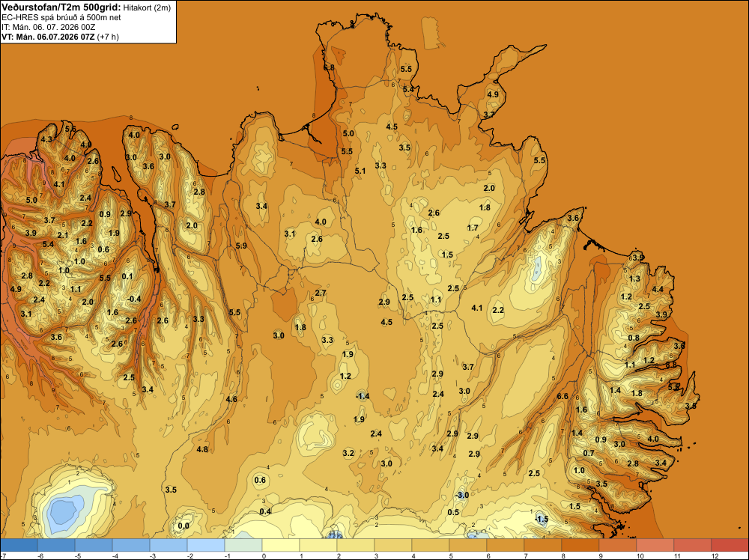This screenshot has width=749, height=560.
Task: Click the 2.7 temperature value on map
Action: tap(321, 293)
